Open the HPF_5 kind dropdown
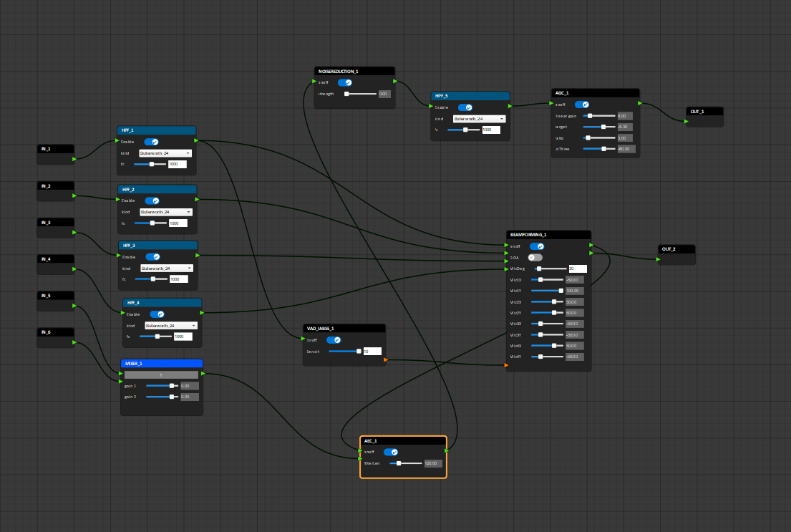The image size is (791, 532). pyautogui.click(x=479, y=119)
